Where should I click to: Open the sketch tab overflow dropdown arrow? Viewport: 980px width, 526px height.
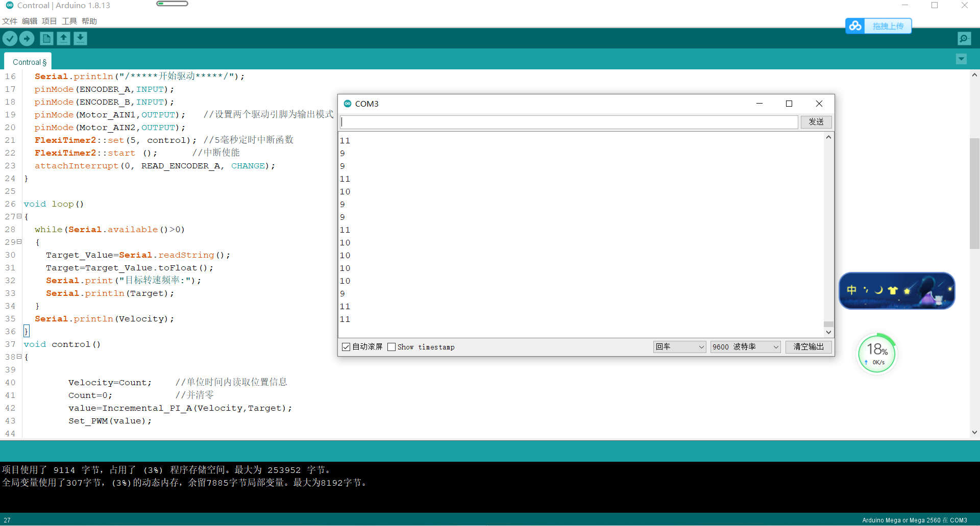click(x=961, y=59)
